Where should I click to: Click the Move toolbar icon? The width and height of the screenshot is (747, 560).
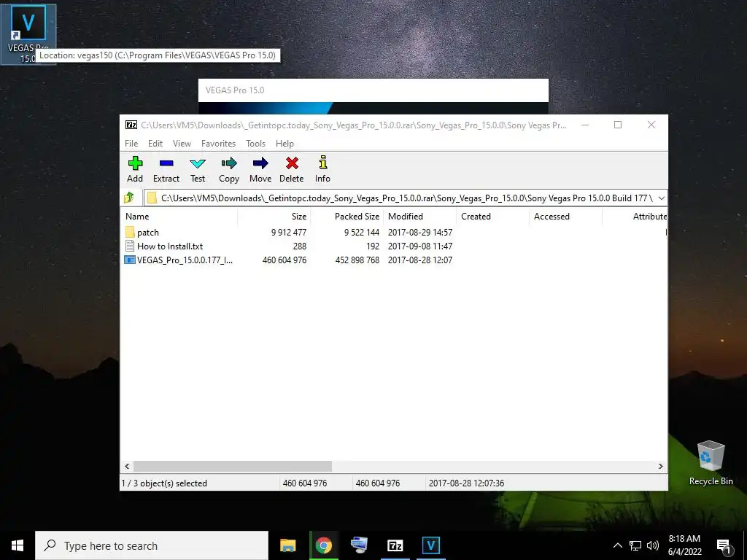(260, 163)
